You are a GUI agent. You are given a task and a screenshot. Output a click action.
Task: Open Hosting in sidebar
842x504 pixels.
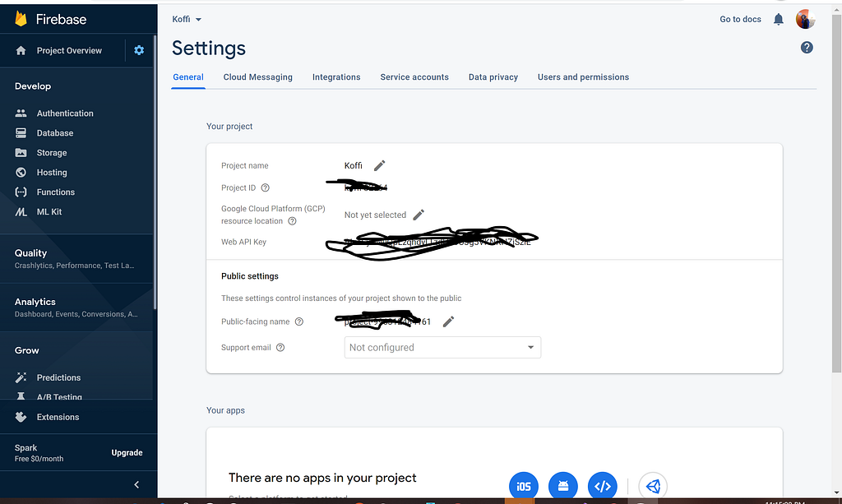[52, 173]
